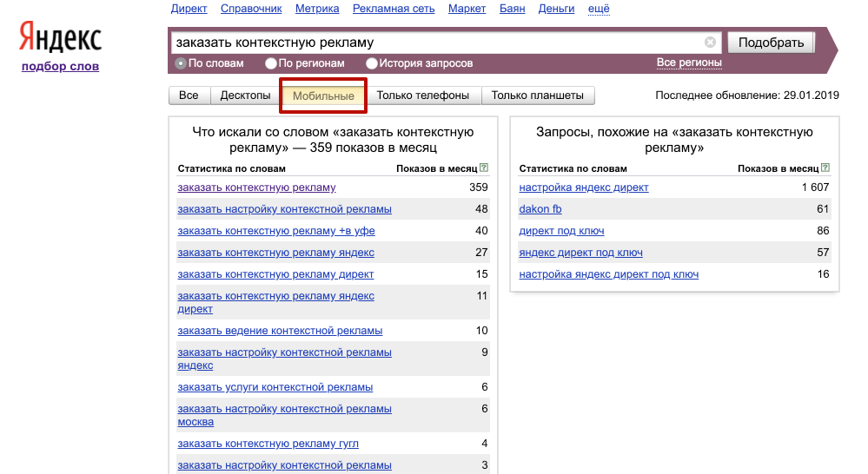Open the 'Директ' top link
The height and width of the screenshot is (474, 868).
coord(189,9)
